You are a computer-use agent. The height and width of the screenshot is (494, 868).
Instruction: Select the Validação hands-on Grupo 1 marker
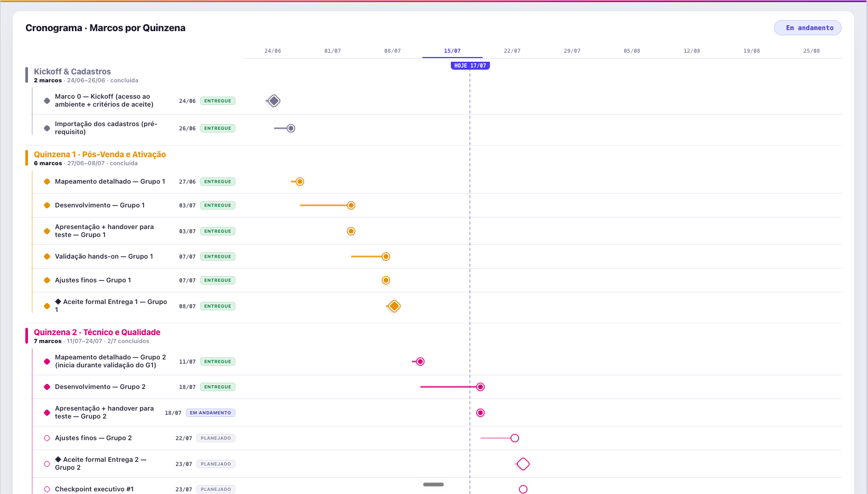[x=386, y=256]
